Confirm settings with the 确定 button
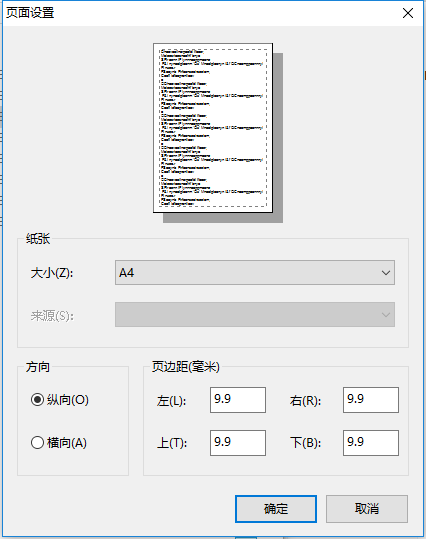 (276, 509)
